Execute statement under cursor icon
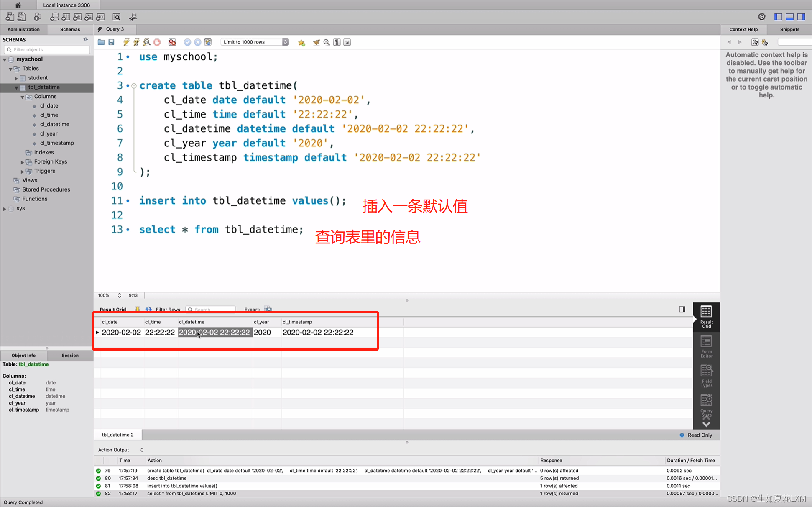The height and width of the screenshot is (507, 812). tap(136, 42)
